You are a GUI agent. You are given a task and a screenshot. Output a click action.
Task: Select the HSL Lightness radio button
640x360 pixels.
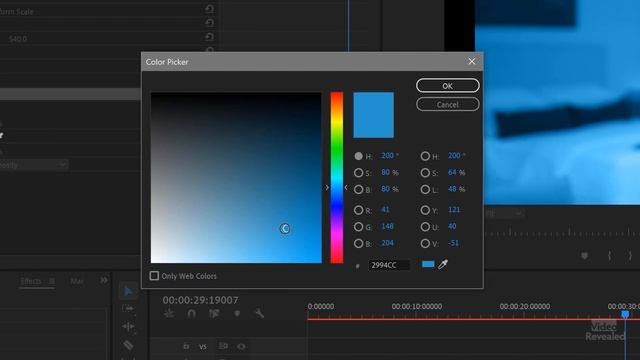pos(425,189)
